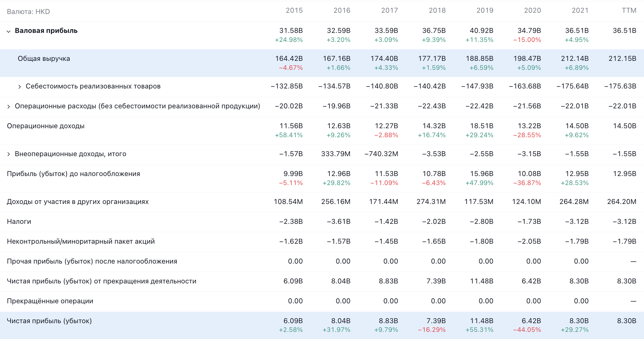The width and height of the screenshot is (644, 339).
Task: Click cost of goods value −132.85B
Action: (x=287, y=86)
